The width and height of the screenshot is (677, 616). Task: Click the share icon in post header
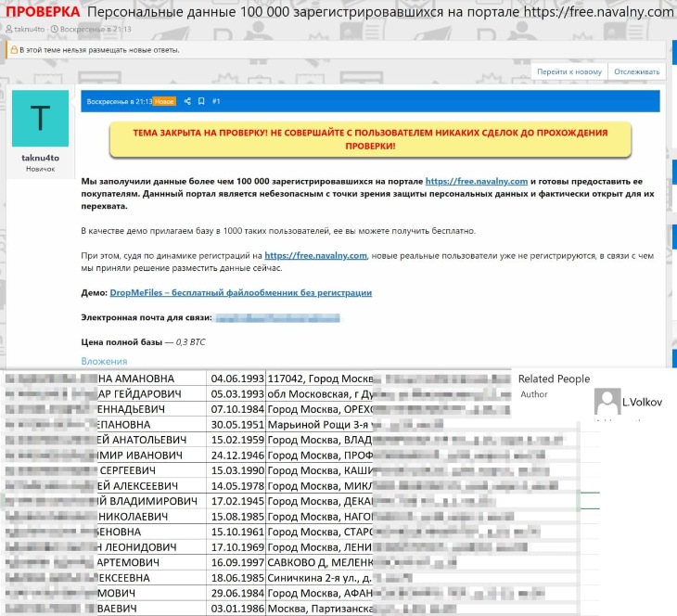(x=187, y=101)
